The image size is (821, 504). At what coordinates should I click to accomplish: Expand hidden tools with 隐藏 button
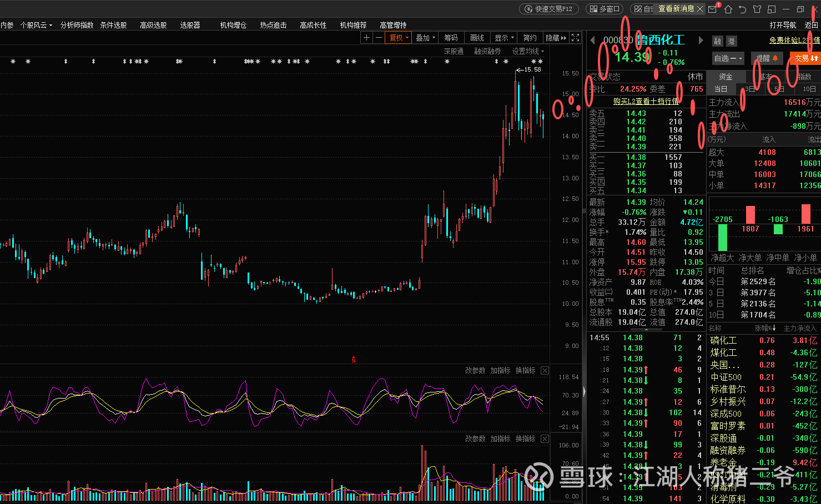point(556,38)
